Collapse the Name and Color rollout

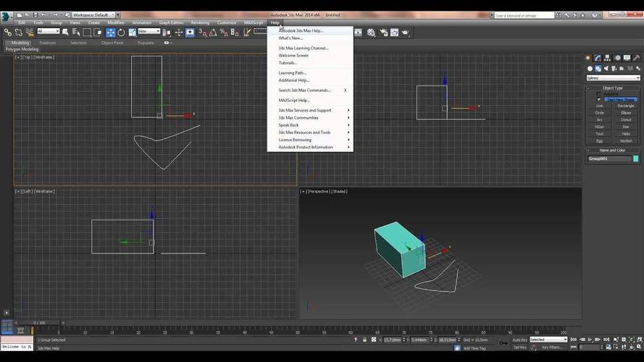(612, 150)
